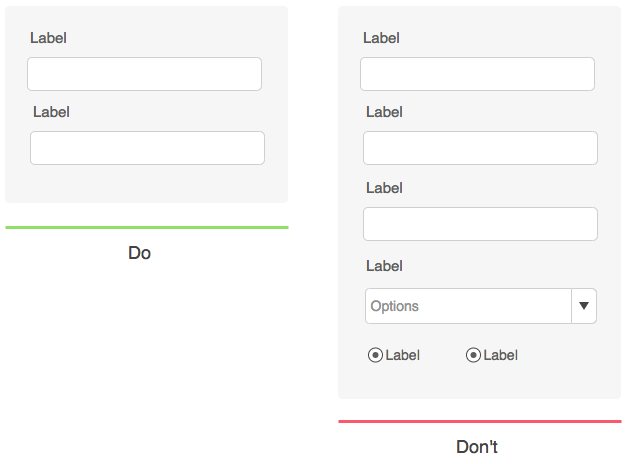Click the red line under the Don't example
Image resolution: width=626 pixels, height=464 pixels.
pos(480,422)
